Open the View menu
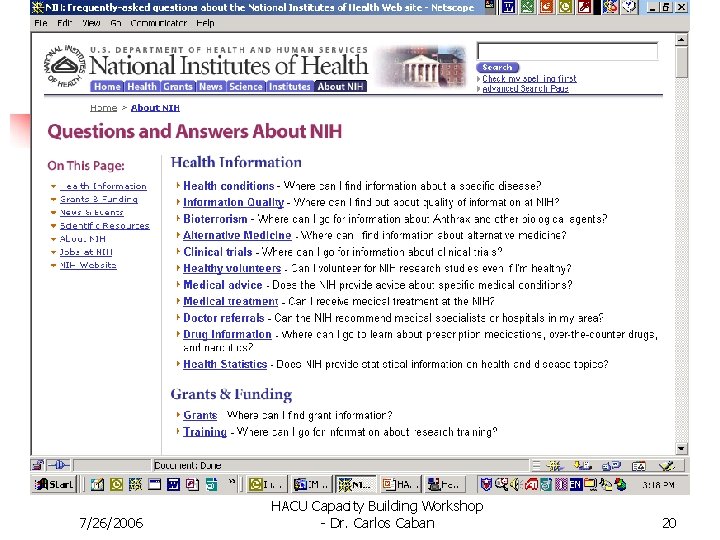The height and width of the screenshot is (540, 720). (x=91, y=23)
